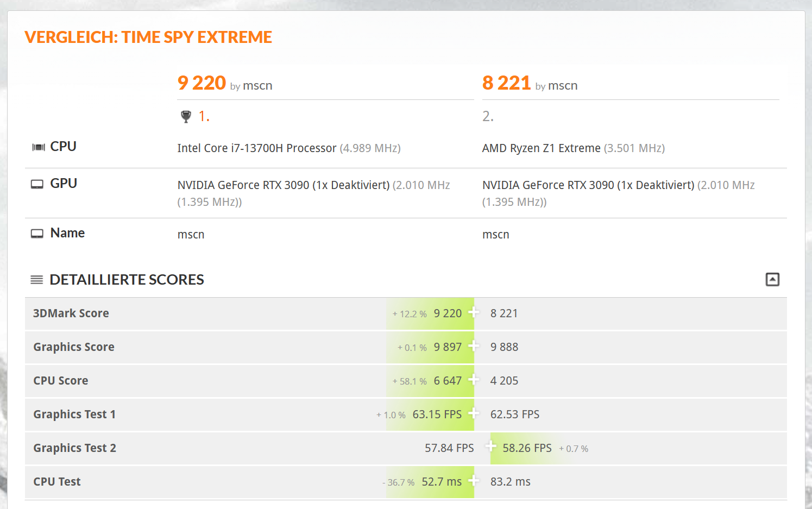Click the Graphics Score row label

tap(74, 347)
